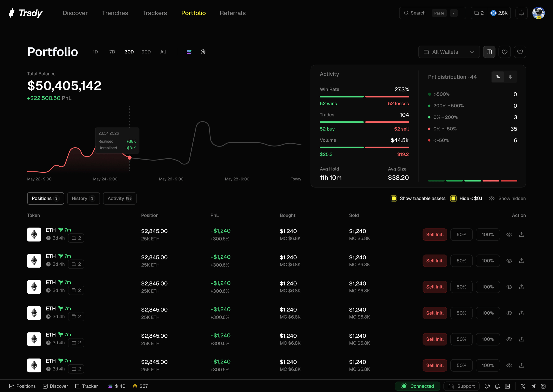Click the first heart icon beside layout
The image size is (553, 392).
(504, 52)
